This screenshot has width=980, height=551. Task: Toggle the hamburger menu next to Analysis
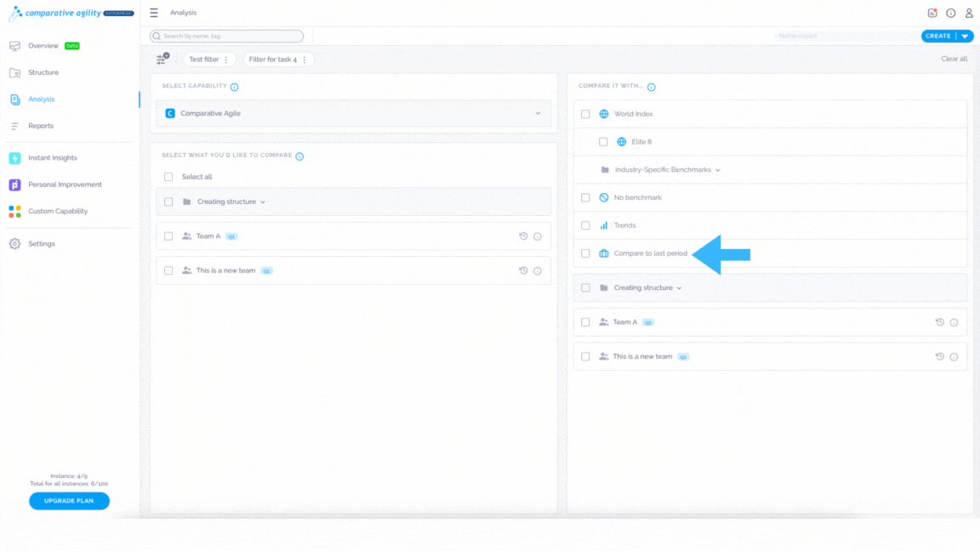coord(154,13)
